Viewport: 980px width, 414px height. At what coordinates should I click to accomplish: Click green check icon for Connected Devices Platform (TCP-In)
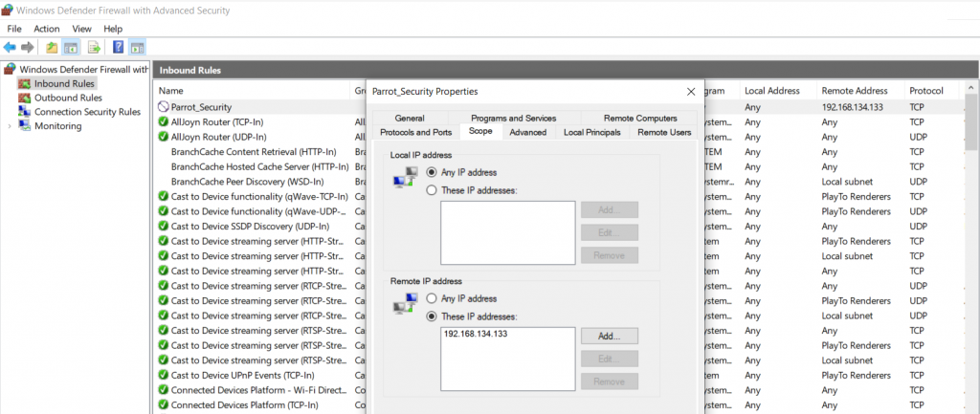(163, 405)
